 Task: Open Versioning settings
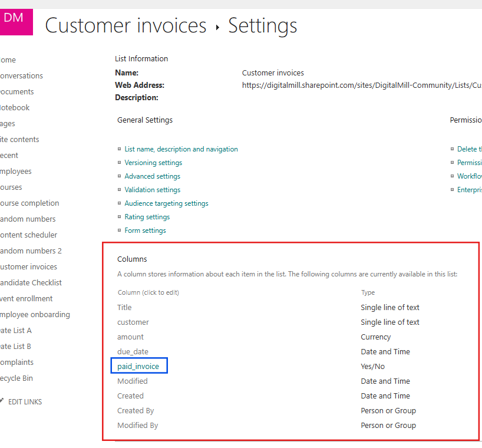point(153,162)
